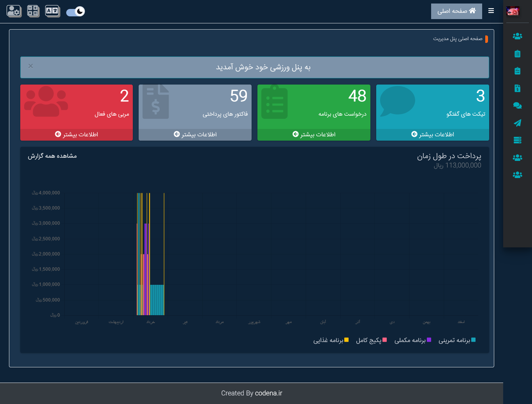Toggle the dark mode moon switch

pos(76,12)
